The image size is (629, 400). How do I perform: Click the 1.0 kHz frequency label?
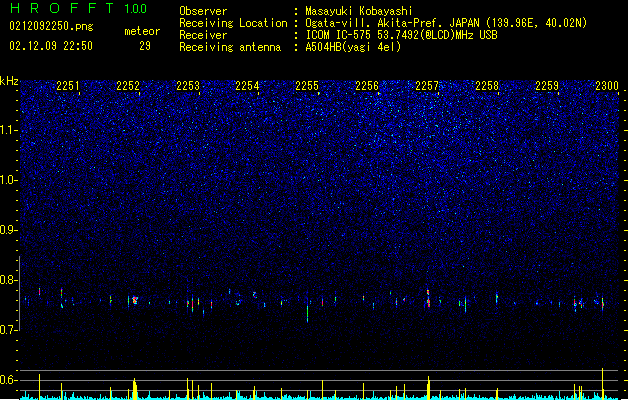pyautogui.click(x=9, y=180)
